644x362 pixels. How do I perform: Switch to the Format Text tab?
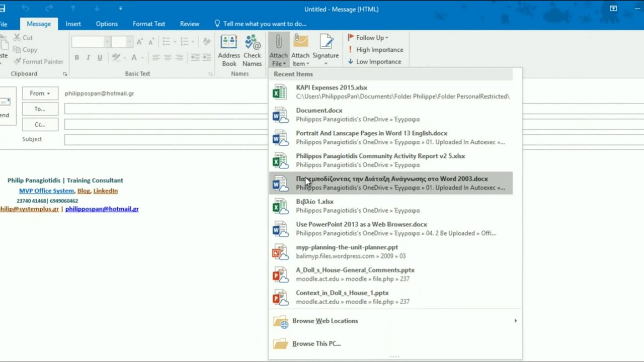click(149, 24)
